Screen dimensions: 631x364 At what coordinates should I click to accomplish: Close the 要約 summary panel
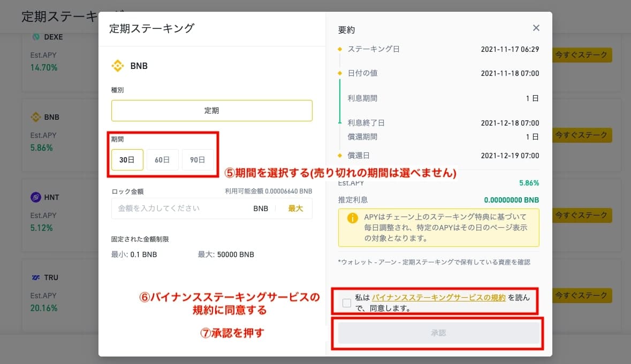tap(536, 28)
